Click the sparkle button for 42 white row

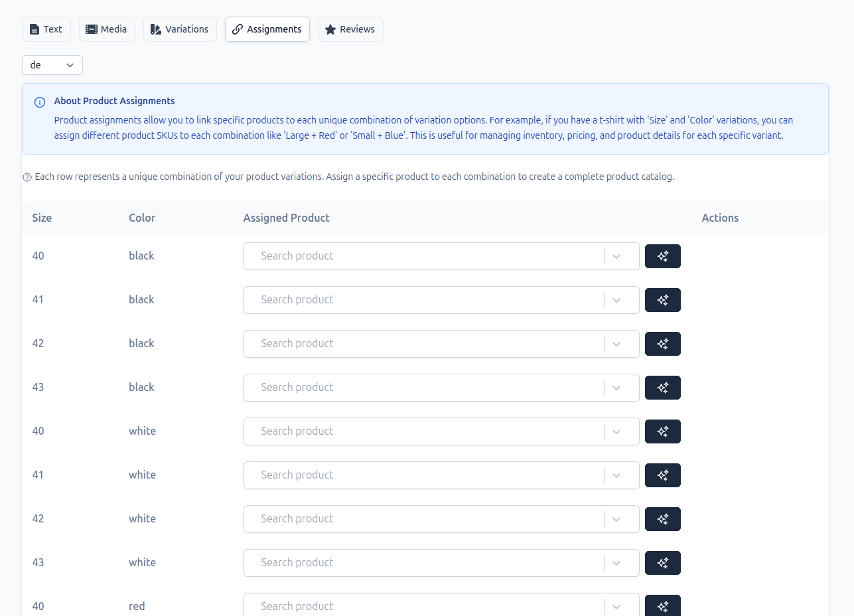click(x=663, y=519)
